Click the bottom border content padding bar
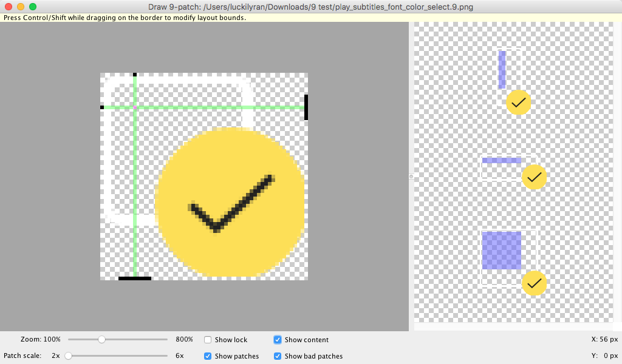 tap(135, 278)
